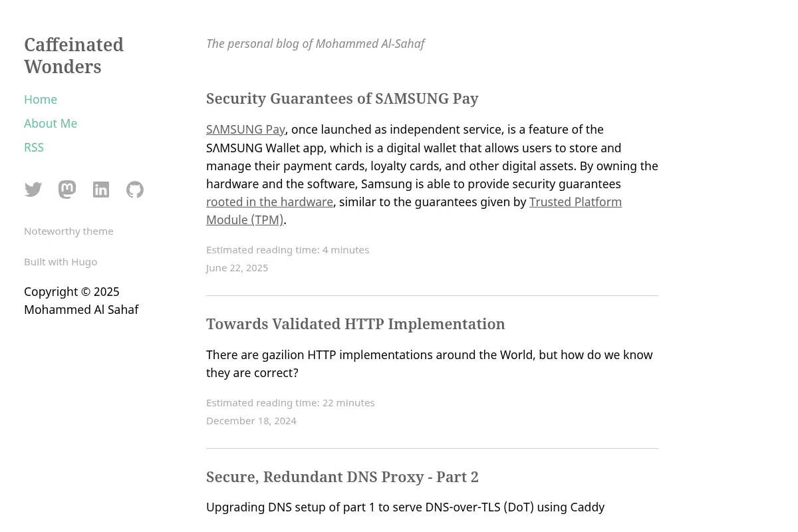Open the About Me page
This screenshot has width=798, height=532.
[51, 123]
